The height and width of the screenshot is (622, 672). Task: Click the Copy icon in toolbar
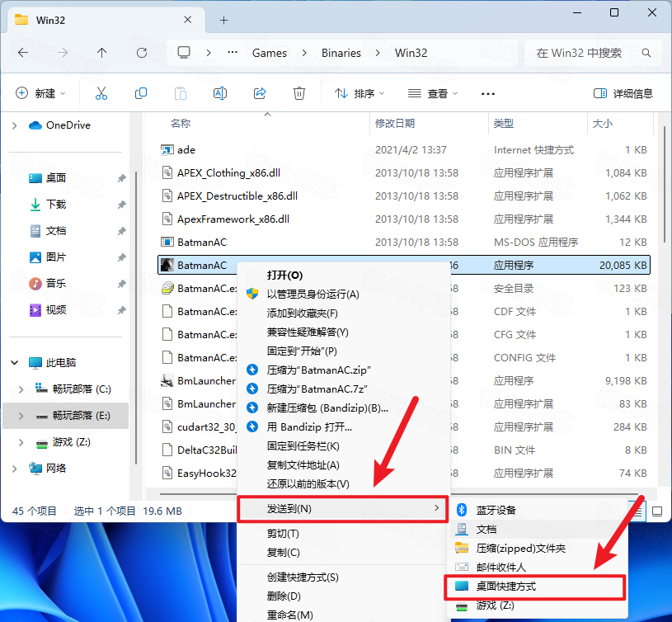click(x=140, y=93)
